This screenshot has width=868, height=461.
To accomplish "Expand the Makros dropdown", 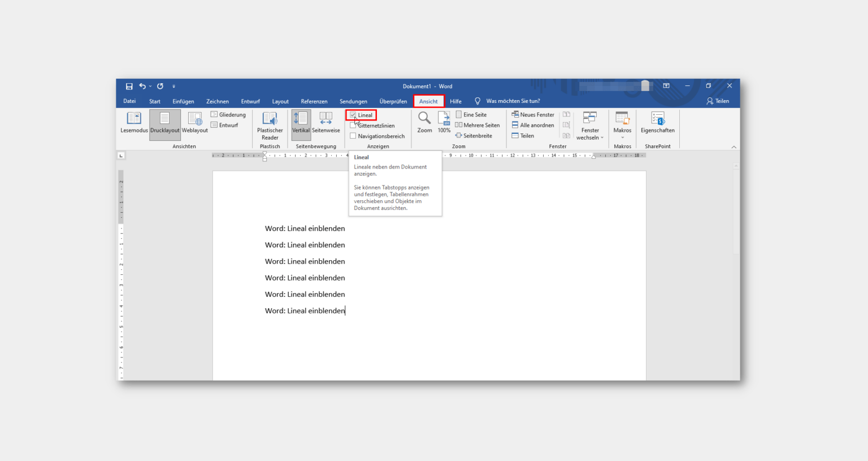I will pos(622,137).
